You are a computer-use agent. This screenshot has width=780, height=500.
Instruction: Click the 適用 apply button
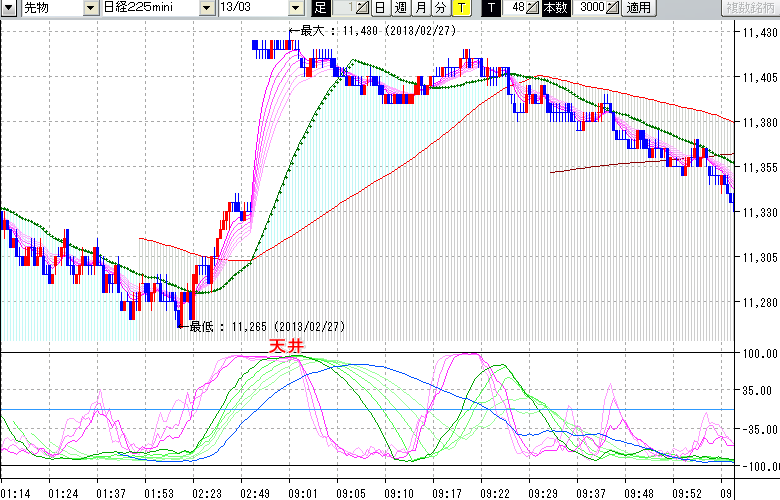[638, 8]
